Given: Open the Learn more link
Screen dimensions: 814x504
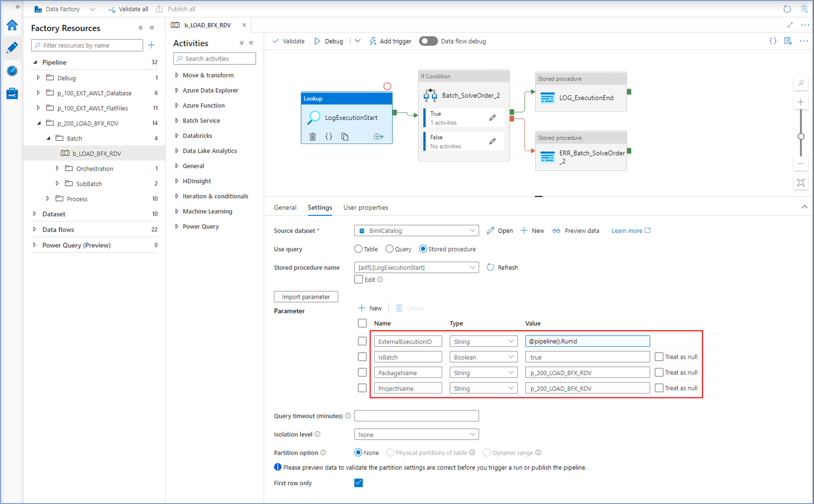Looking at the screenshot, I should click(631, 231).
